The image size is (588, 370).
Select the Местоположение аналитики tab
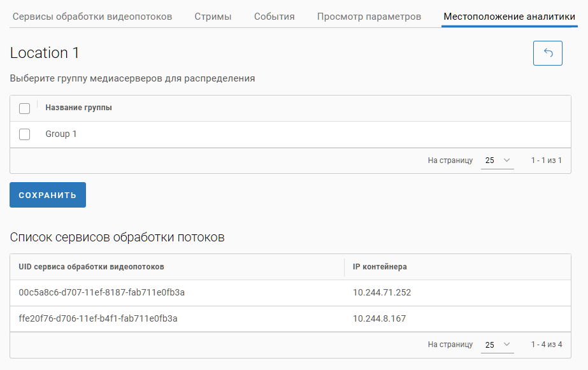pyautogui.click(x=509, y=17)
